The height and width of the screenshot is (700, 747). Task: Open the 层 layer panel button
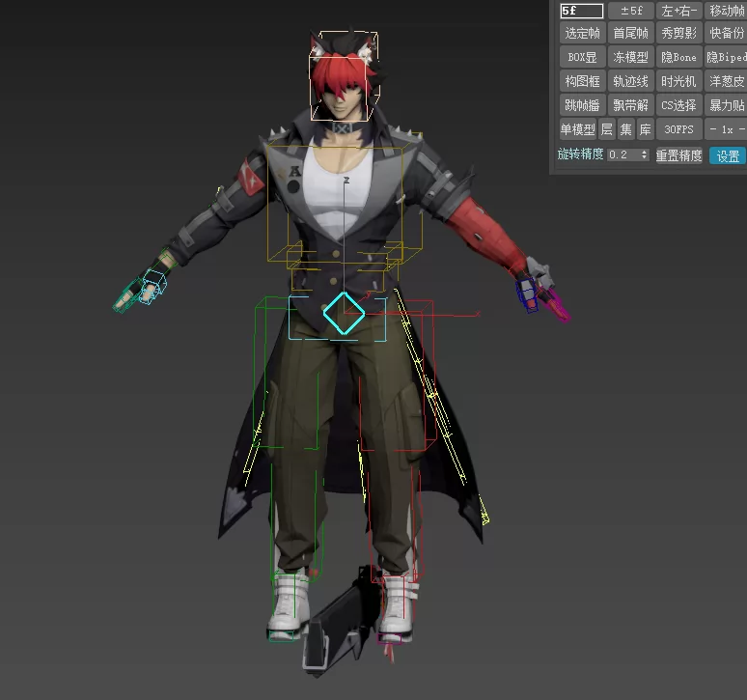coord(607,129)
